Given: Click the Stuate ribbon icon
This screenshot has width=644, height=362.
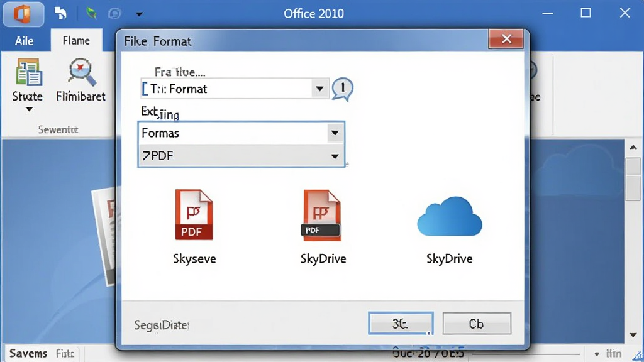Looking at the screenshot, I should pyautogui.click(x=28, y=72).
